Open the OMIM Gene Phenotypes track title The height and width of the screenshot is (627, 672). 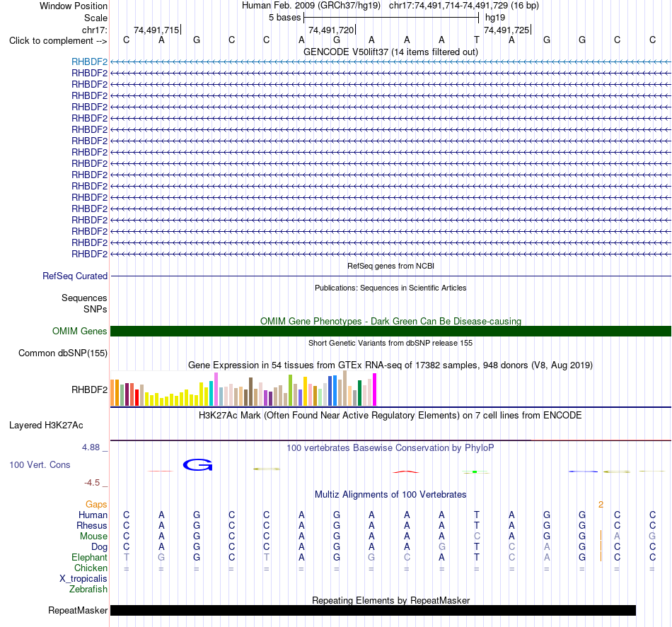pyautogui.click(x=390, y=321)
